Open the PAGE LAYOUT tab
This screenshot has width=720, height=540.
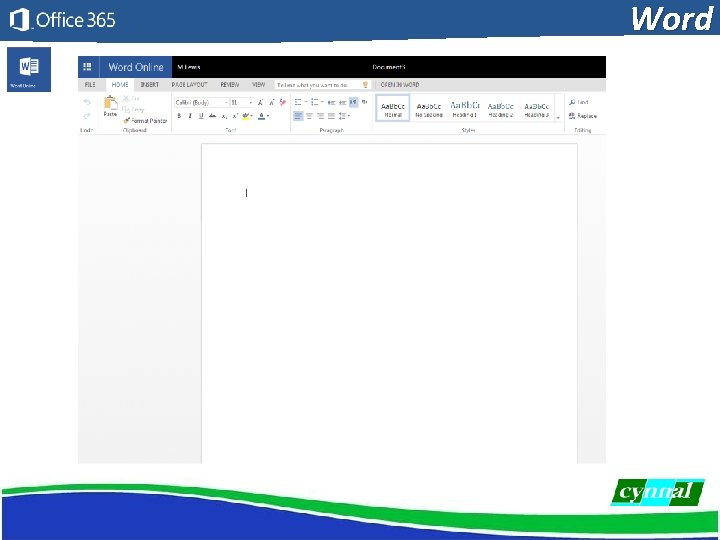click(190, 85)
